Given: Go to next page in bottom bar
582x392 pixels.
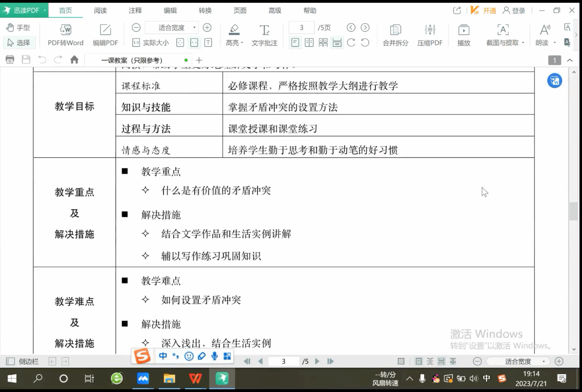Looking at the screenshot, I should tap(317, 361).
